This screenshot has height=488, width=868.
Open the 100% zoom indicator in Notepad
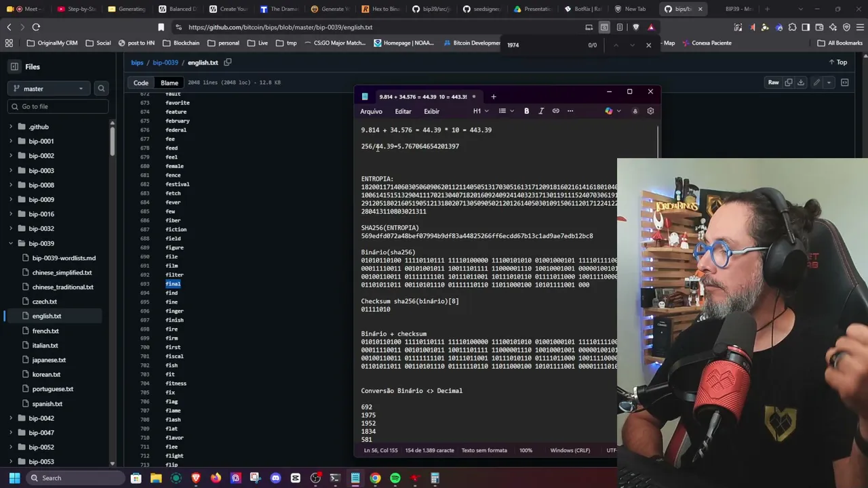tap(526, 450)
